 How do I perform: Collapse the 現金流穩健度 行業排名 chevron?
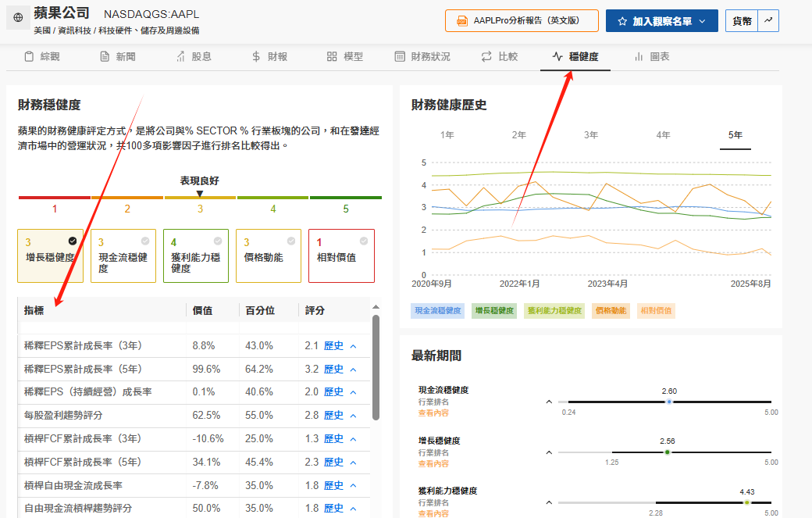549,402
